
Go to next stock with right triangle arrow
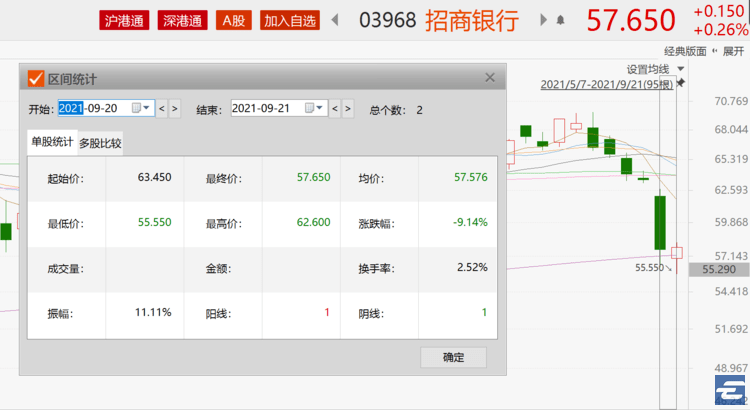pos(543,20)
